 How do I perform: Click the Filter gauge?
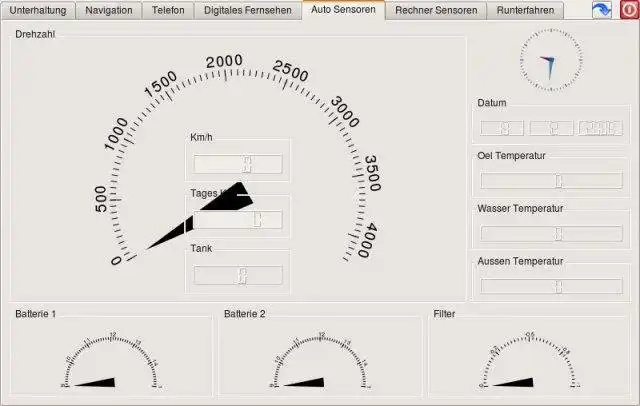tap(529, 361)
